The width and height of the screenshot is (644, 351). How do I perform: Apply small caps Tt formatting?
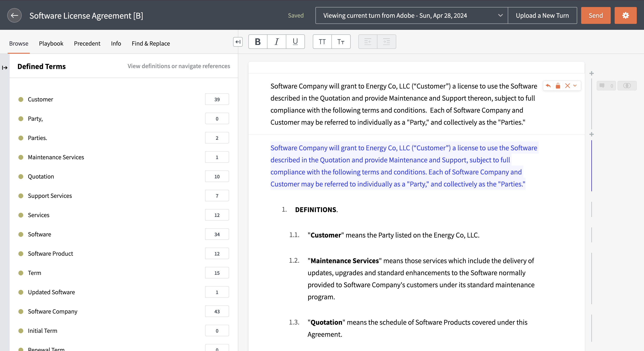click(x=341, y=42)
